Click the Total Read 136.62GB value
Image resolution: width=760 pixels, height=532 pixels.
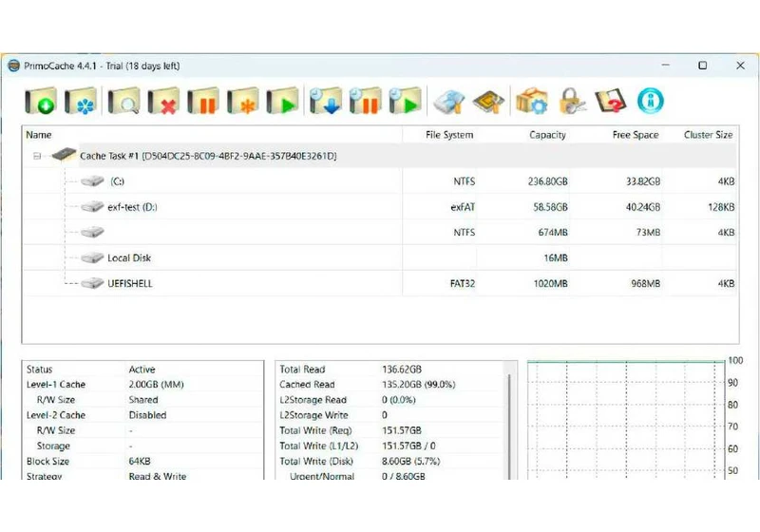point(402,370)
